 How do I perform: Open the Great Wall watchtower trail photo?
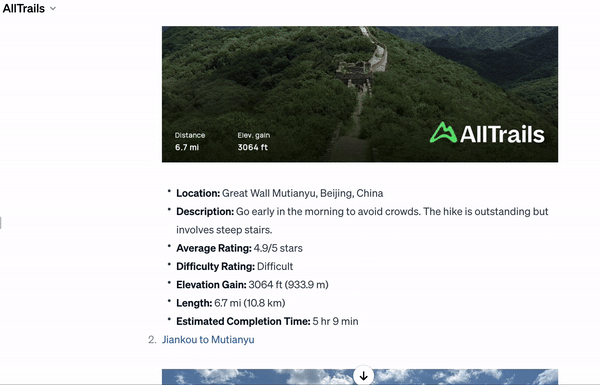click(x=360, y=94)
